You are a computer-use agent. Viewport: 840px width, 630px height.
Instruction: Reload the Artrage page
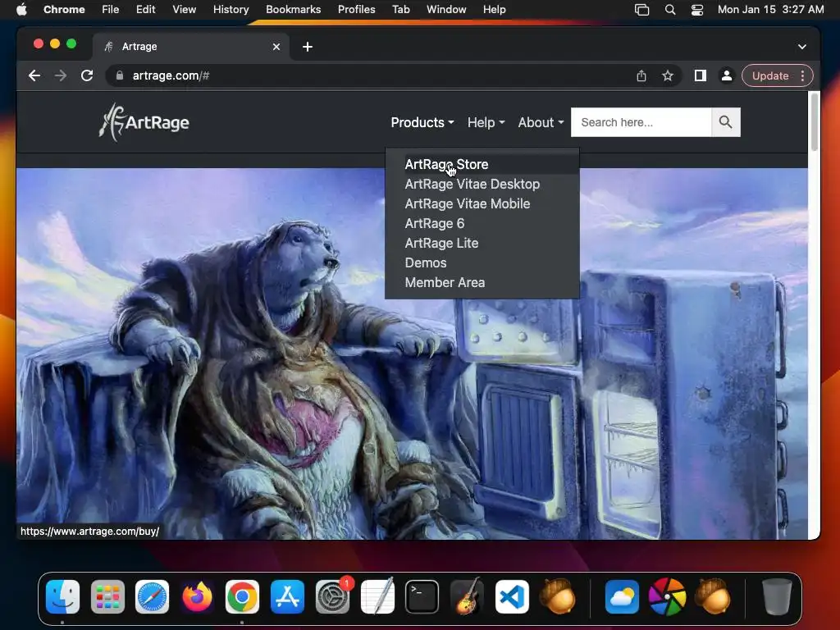[x=87, y=75]
